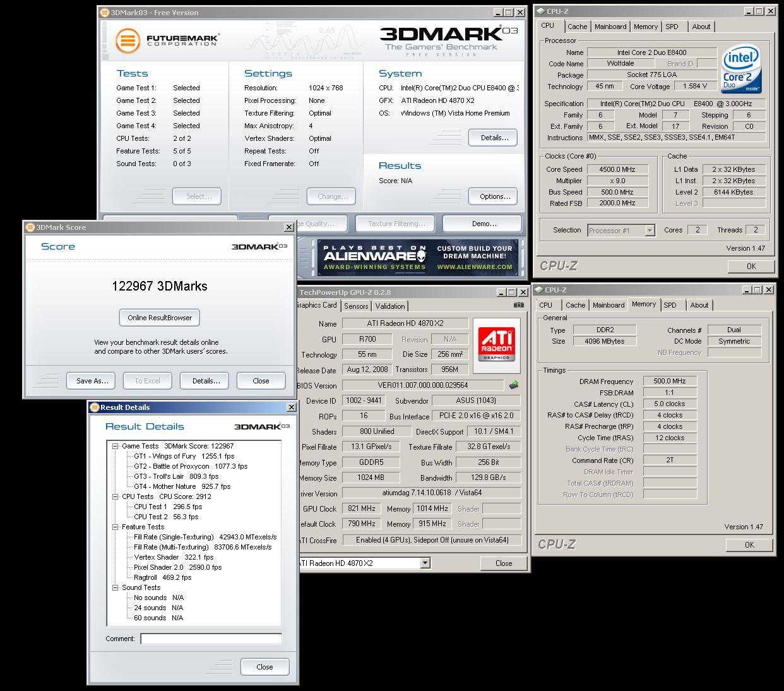This screenshot has width=784, height=691.
Task: Click the Futuremark orange logo
Action: coord(128,41)
